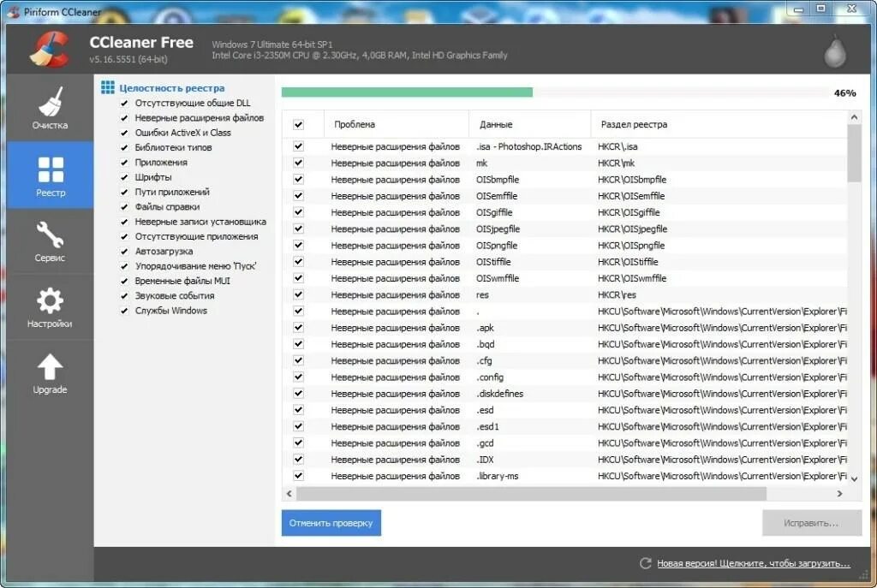Select the Реестр registry section

51,175
